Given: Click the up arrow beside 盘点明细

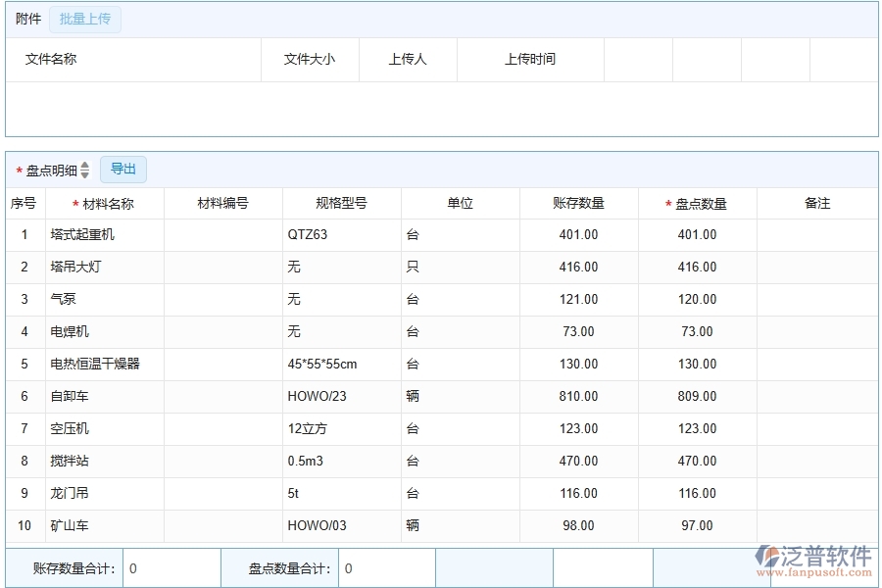Looking at the screenshot, I should click(x=86, y=166).
